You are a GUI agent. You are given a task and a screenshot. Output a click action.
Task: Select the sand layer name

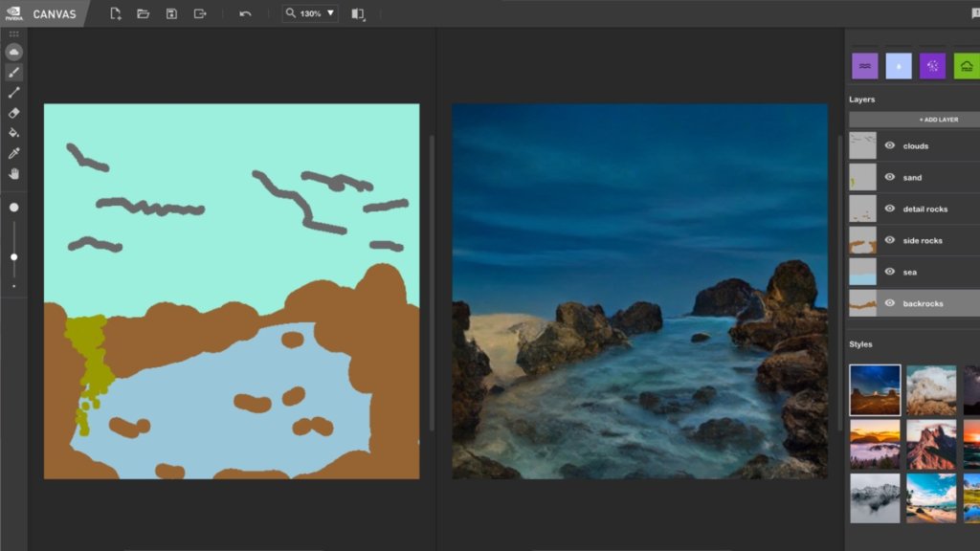912,178
